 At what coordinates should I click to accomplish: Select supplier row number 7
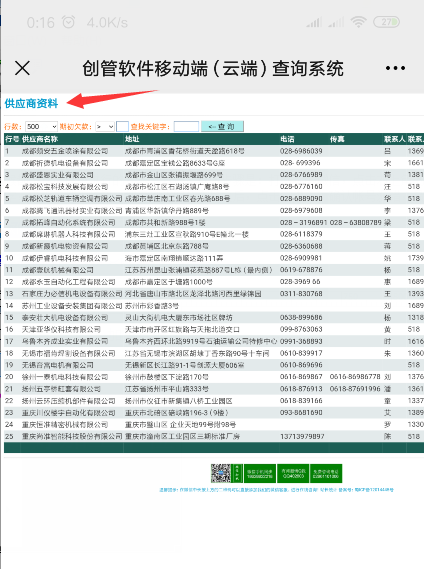pyautogui.click(x=214, y=222)
